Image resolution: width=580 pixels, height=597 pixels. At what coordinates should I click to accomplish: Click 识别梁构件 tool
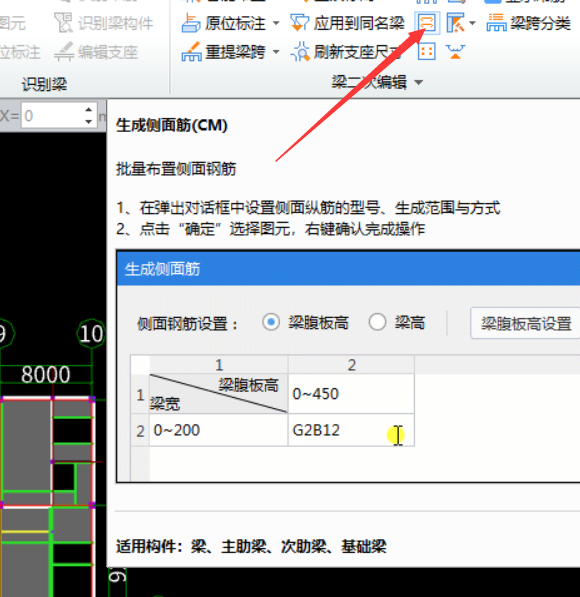click(104, 24)
